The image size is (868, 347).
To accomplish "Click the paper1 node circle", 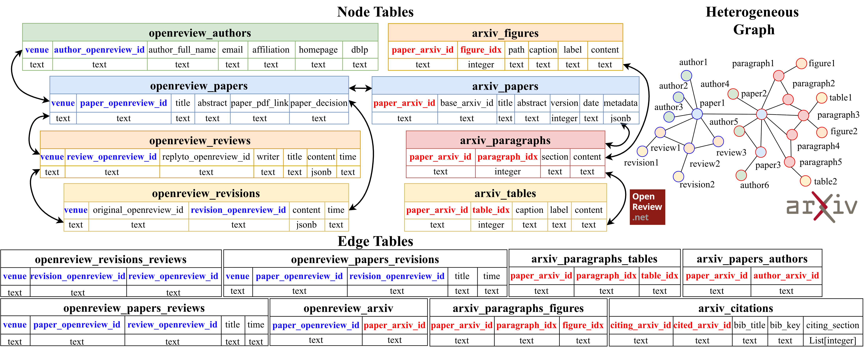I will pos(697,114).
